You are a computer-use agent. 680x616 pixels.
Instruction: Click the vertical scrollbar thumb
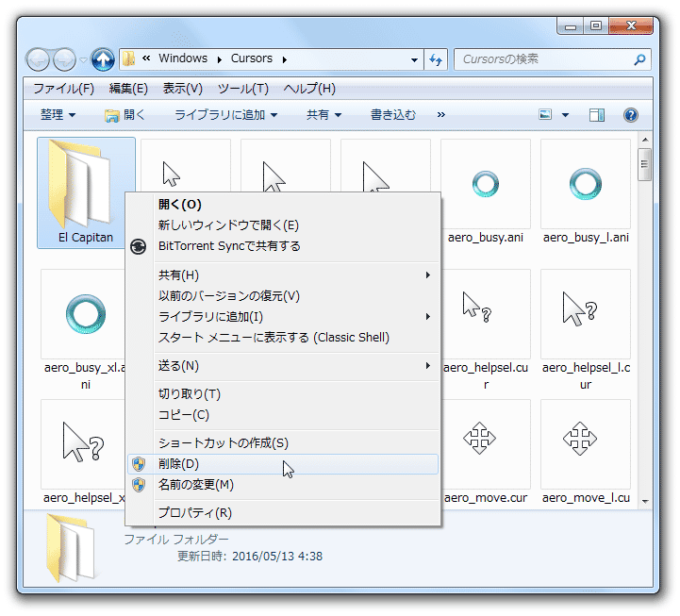pos(645,164)
